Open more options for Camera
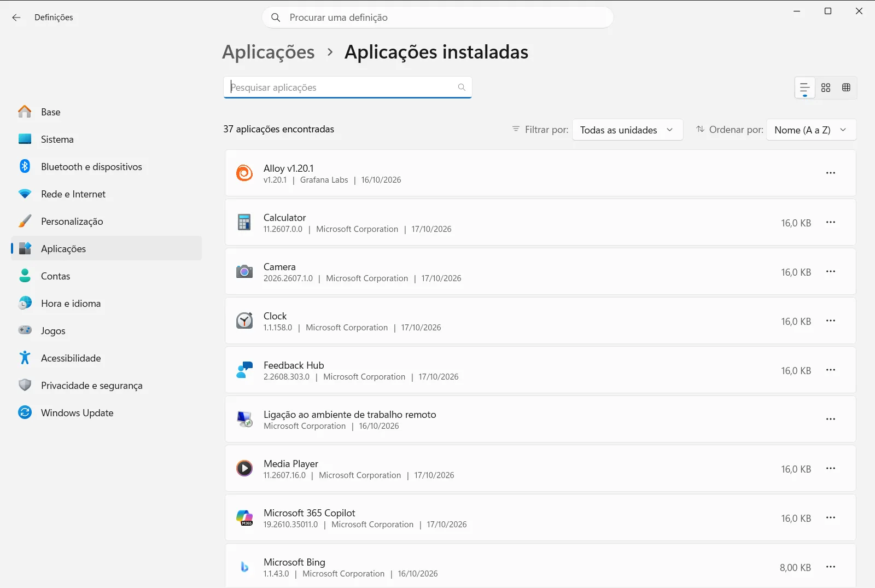Viewport: 875px width, 588px height. coord(831,271)
